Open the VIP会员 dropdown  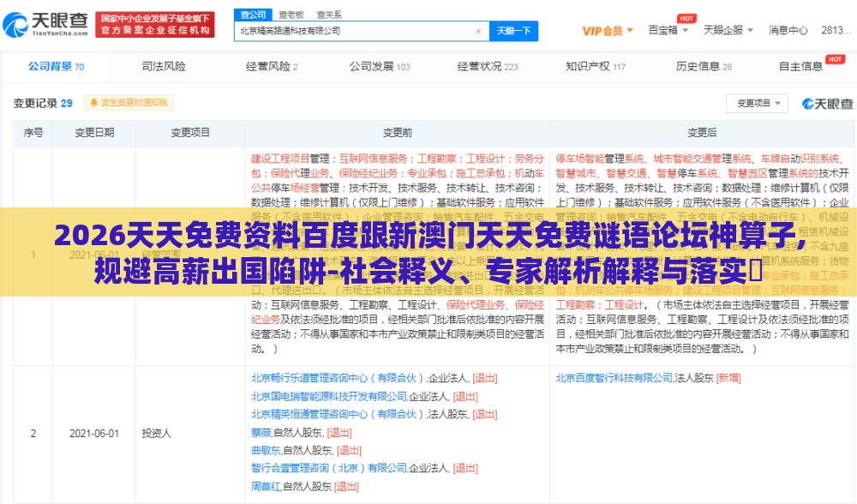[x=608, y=31]
